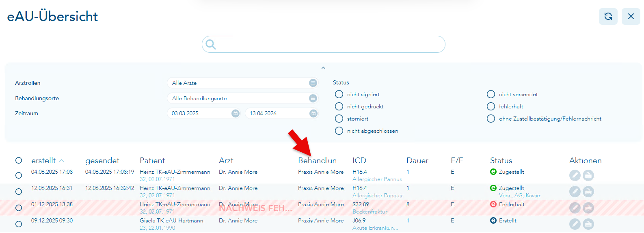Click the edit pencil icon for Gisela TK-eAU-Hartmann
Image resolution: width=644 pixels, height=233 pixels.
click(575, 224)
